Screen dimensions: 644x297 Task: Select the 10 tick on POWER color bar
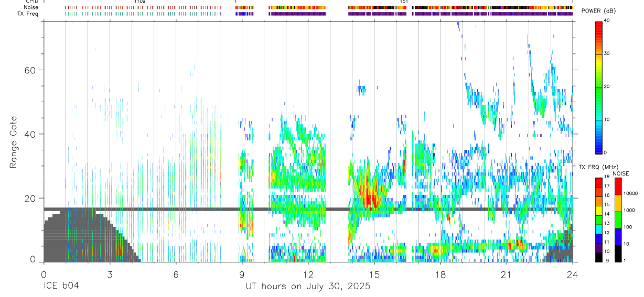(x=606, y=119)
